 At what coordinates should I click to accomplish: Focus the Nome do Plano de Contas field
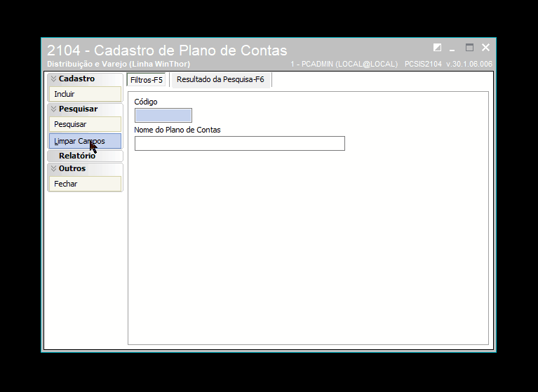click(240, 143)
